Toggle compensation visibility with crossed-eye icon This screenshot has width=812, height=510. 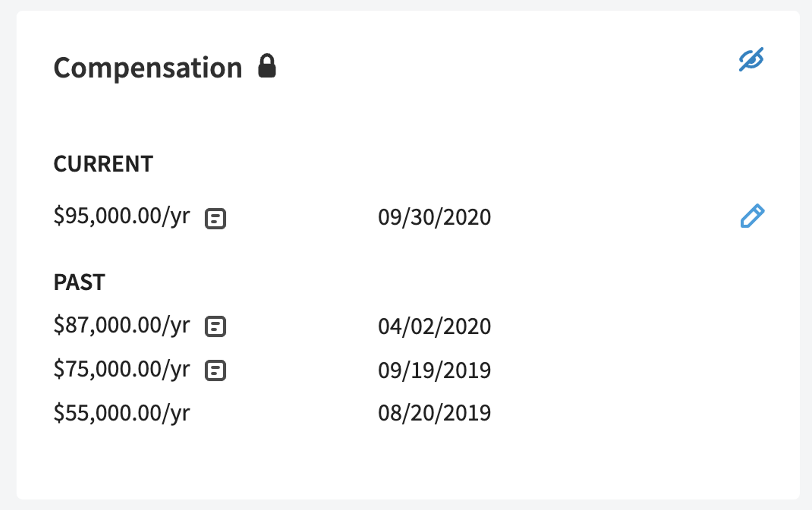tap(751, 59)
